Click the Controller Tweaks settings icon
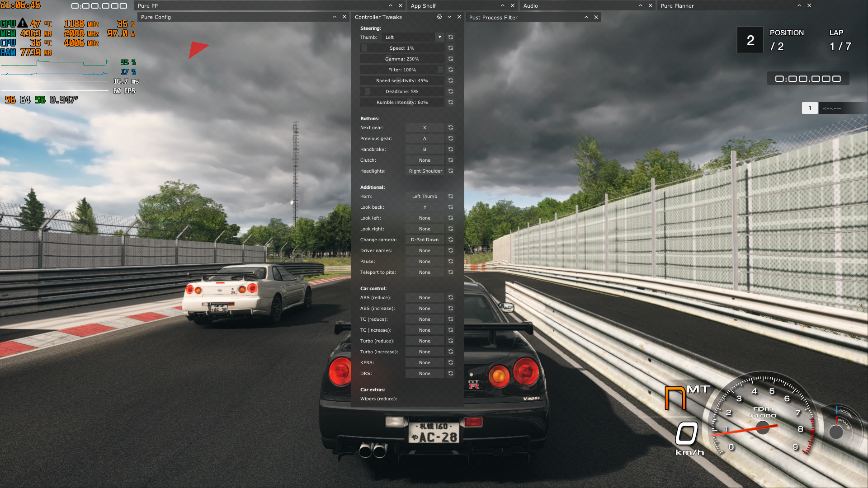 (439, 17)
